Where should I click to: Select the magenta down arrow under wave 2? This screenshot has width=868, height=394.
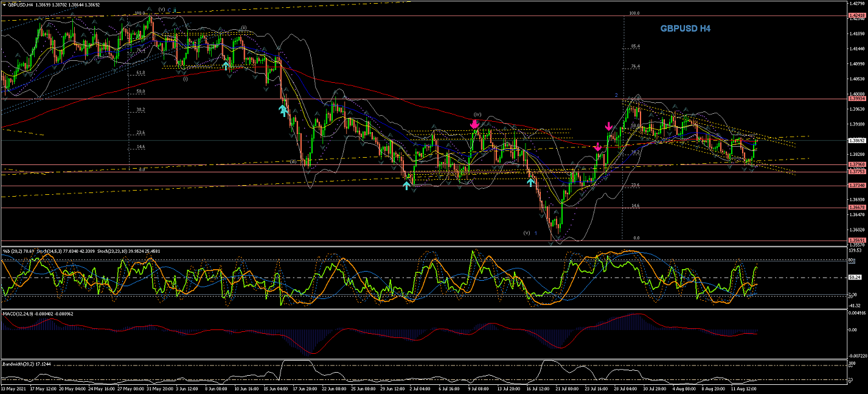click(609, 127)
